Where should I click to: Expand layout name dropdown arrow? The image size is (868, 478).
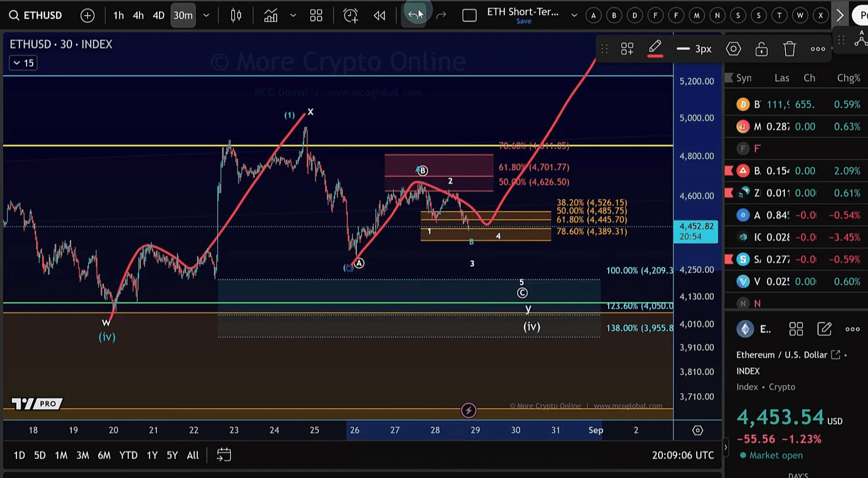574,15
